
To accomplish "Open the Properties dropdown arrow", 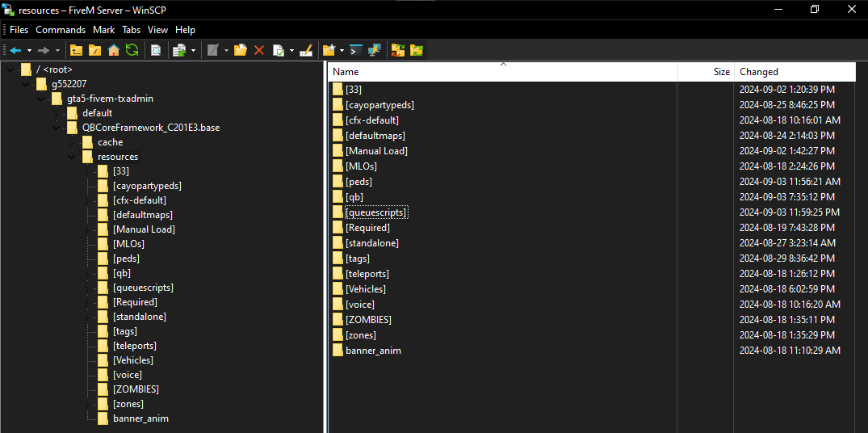I will (291, 50).
